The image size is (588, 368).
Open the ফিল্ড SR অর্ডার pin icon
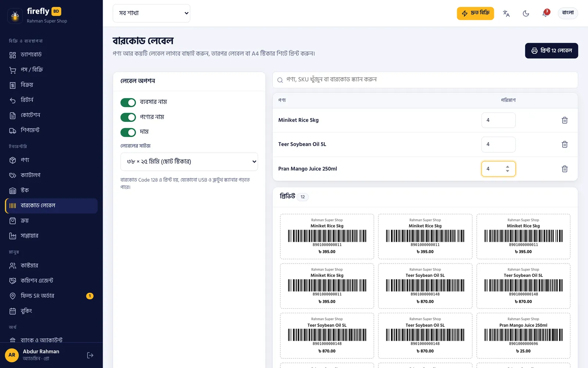click(12, 296)
